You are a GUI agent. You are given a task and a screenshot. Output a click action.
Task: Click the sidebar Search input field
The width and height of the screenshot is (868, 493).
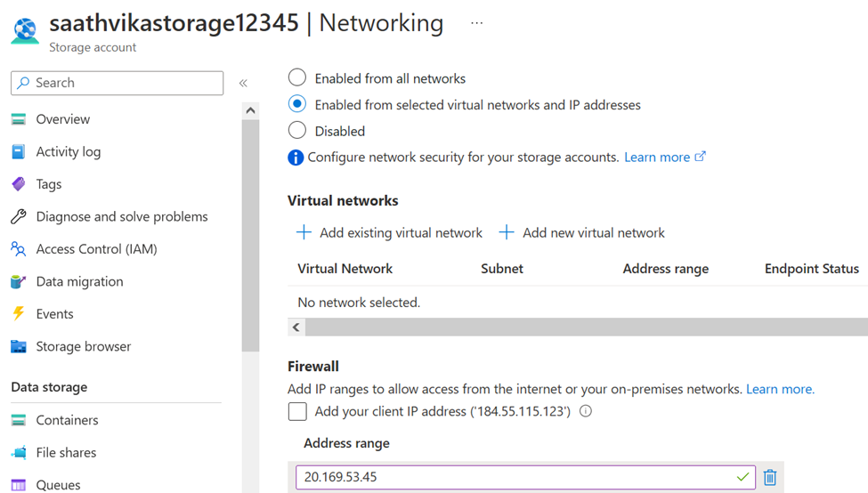[x=117, y=83]
